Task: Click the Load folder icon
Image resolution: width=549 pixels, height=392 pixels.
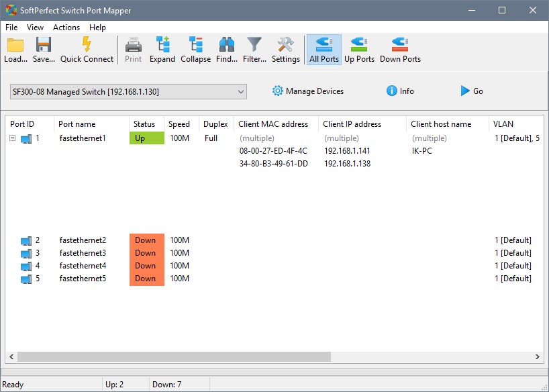Action: pos(15,45)
